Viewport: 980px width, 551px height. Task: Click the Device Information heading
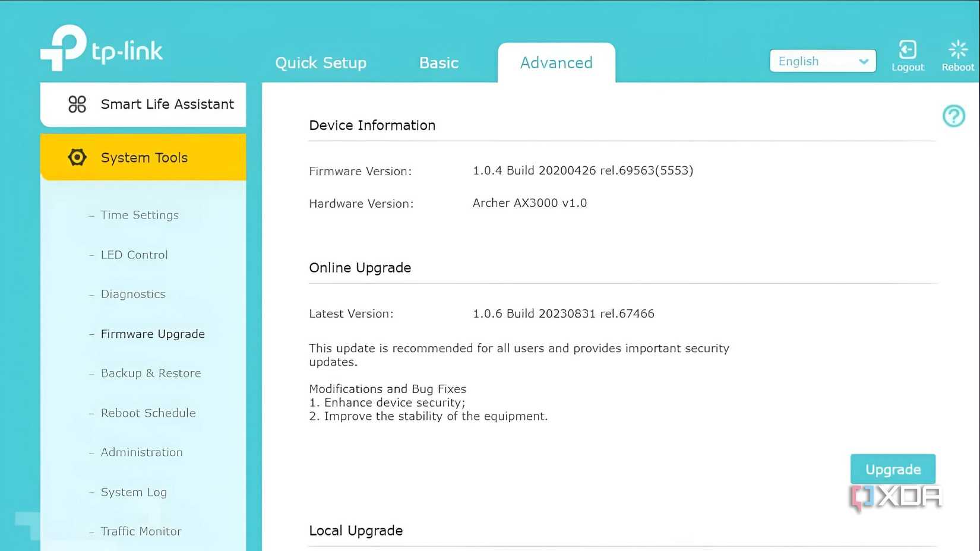pos(372,125)
